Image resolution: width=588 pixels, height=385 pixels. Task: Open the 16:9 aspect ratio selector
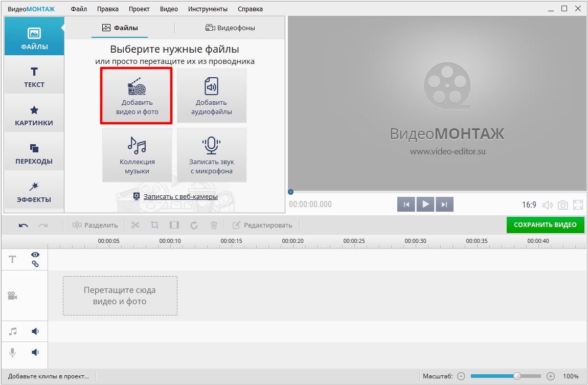point(529,205)
